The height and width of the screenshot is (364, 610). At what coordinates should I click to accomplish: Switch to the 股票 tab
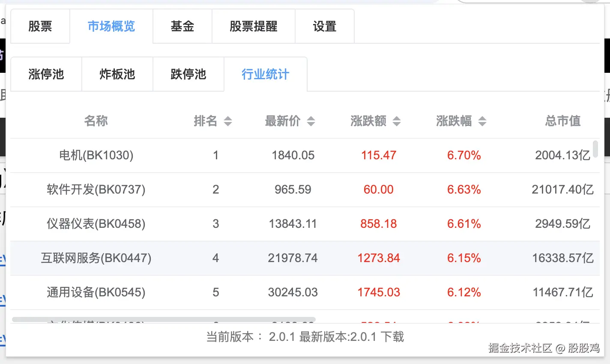point(40,26)
